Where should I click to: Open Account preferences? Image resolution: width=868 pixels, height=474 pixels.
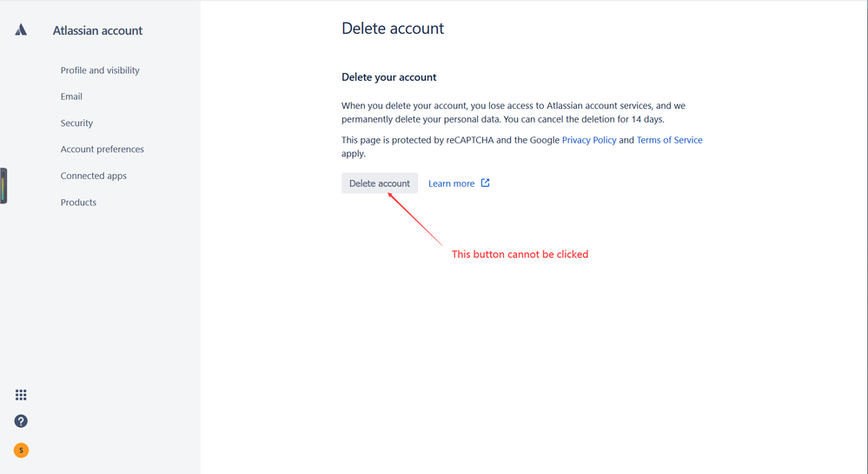pyautogui.click(x=102, y=149)
